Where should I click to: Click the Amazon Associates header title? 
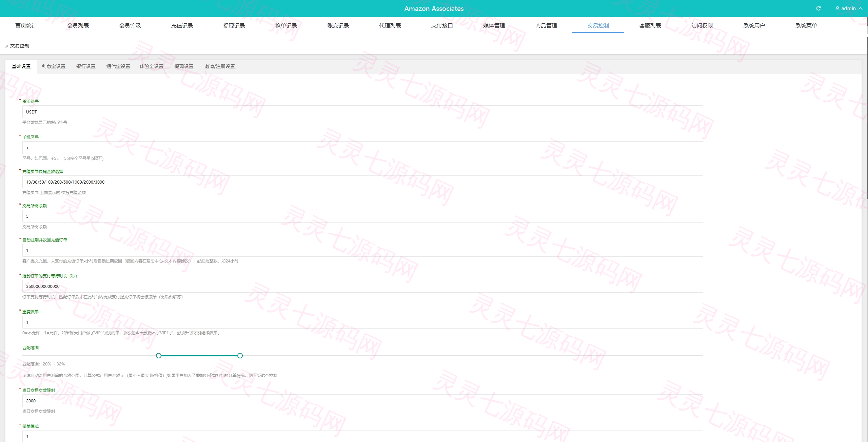point(434,8)
